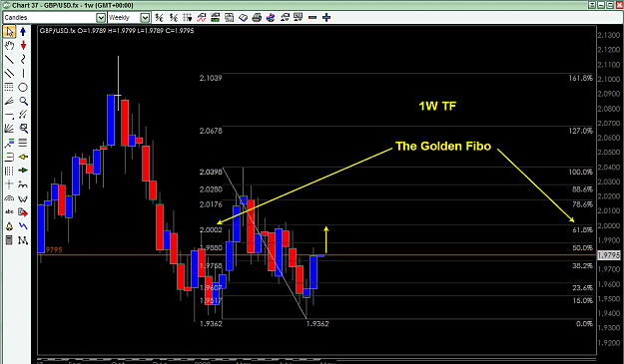
Task: Click the color palette toolbar icon
Action: pos(271,18)
